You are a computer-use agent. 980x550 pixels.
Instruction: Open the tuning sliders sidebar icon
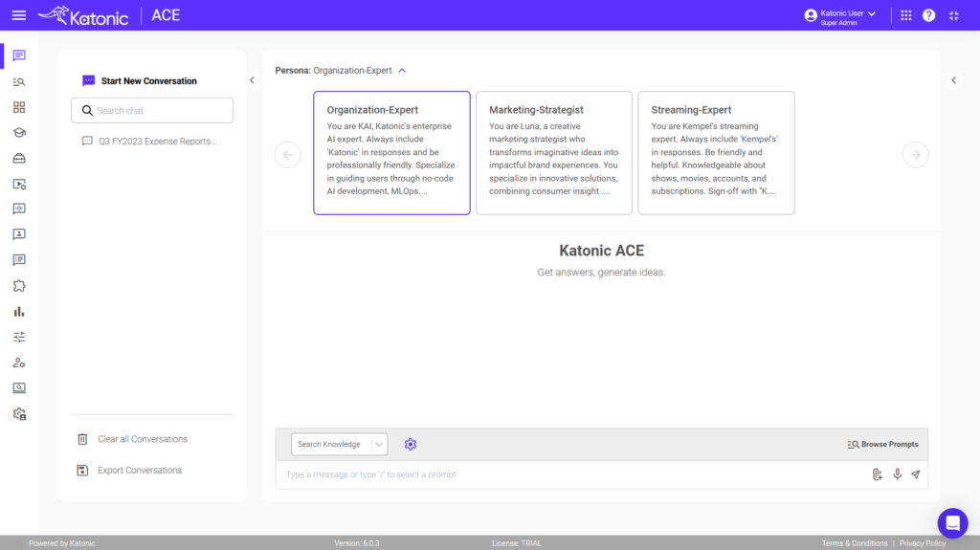pyautogui.click(x=19, y=337)
